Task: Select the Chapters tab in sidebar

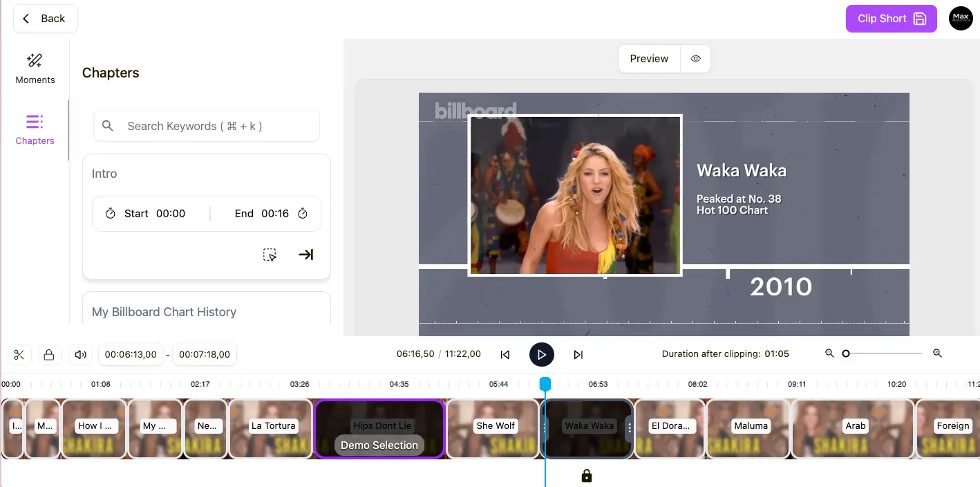Action: tap(35, 129)
